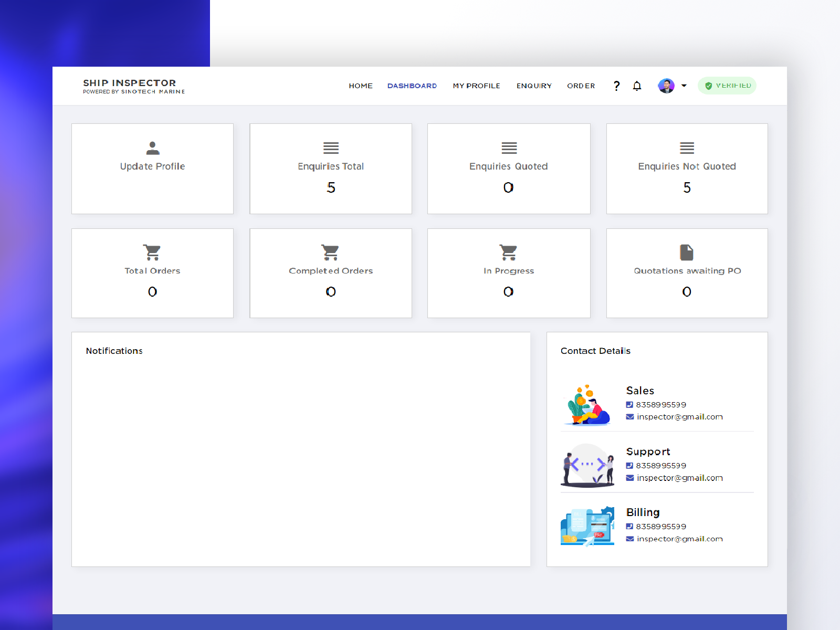
Task: Click the Billing phone number 8358995599
Action: 661,527
